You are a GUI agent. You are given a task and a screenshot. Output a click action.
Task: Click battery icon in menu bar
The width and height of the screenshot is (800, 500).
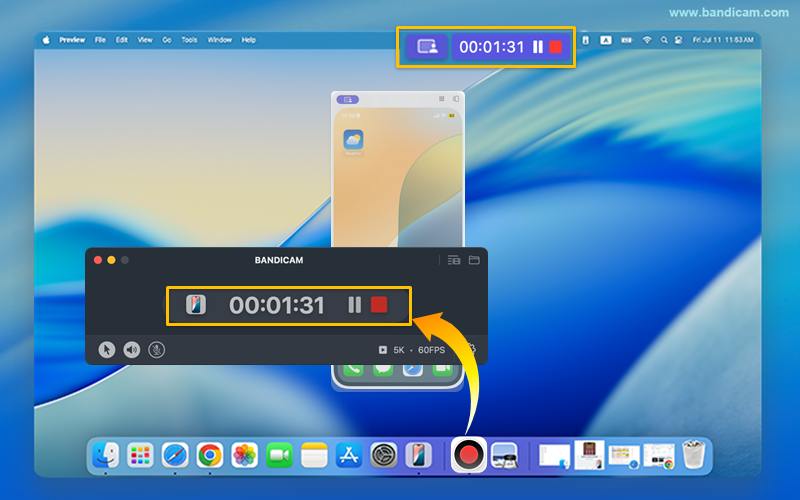tap(627, 40)
